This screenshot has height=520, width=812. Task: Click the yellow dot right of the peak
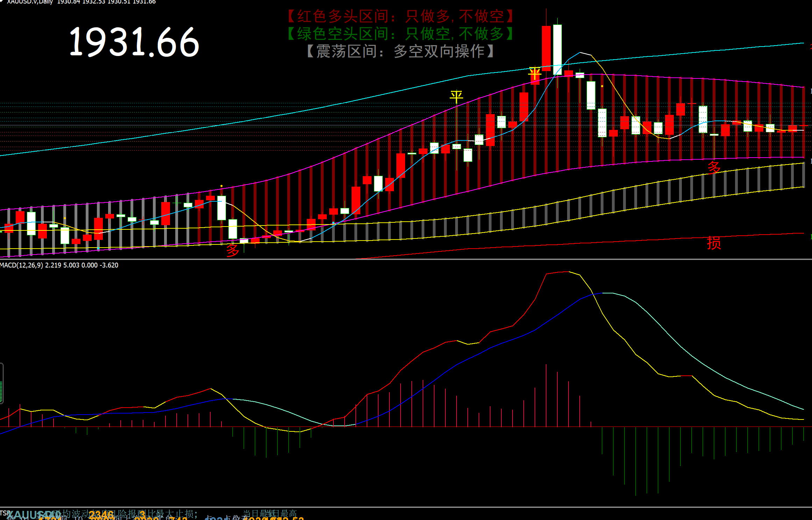(x=602, y=86)
